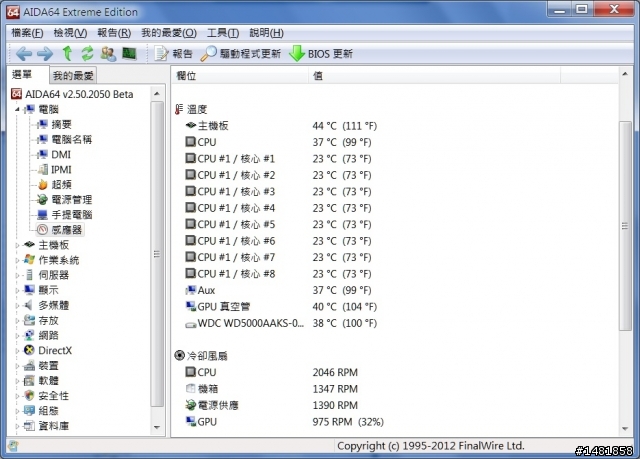640x459 pixels.
Task: Click the status bar icon at bottom left
Action: coord(13,446)
